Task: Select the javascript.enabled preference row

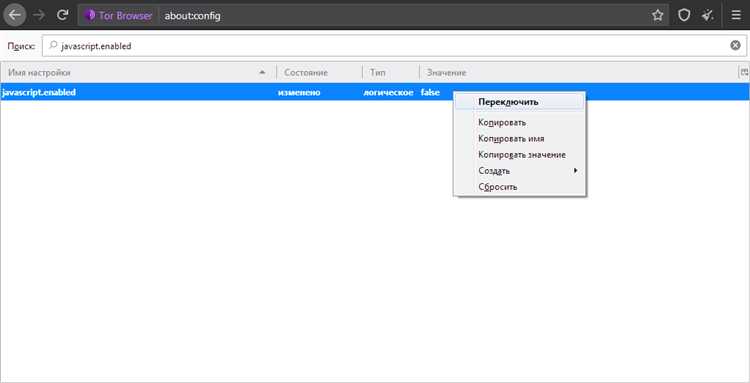Action: (x=375, y=92)
